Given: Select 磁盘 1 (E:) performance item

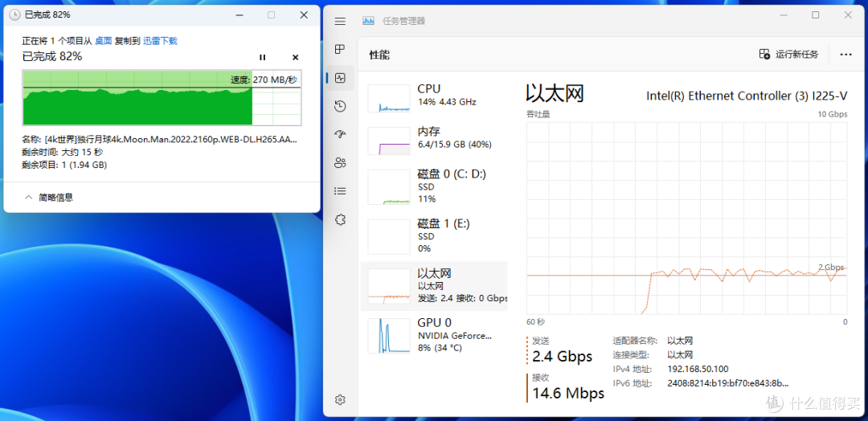Looking at the screenshot, I should tap(434, 236).
